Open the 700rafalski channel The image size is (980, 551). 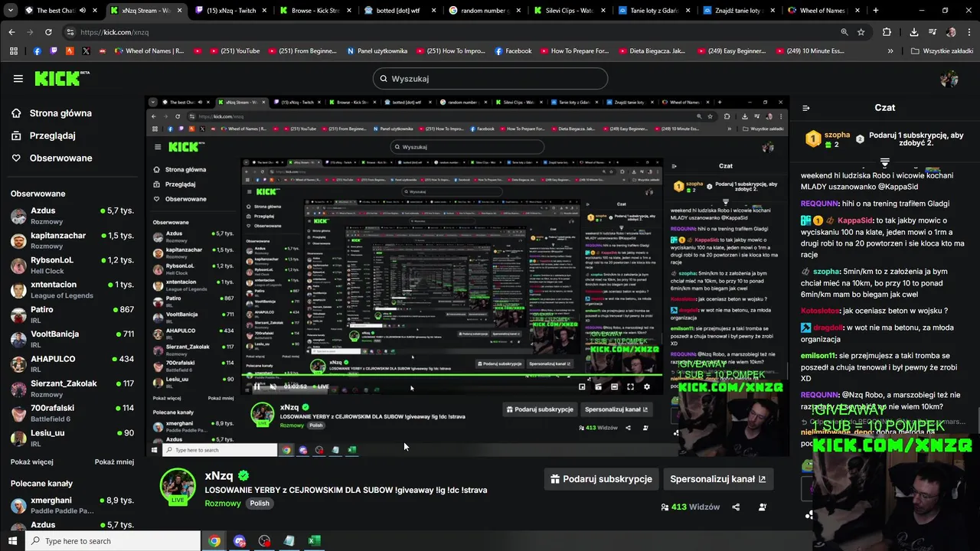tap(72, 413)
